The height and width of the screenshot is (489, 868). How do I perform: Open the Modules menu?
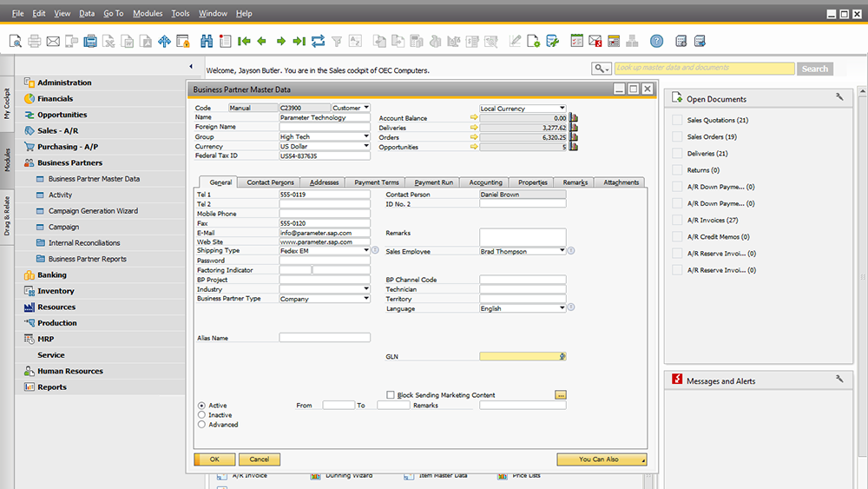tap(148, 14)
